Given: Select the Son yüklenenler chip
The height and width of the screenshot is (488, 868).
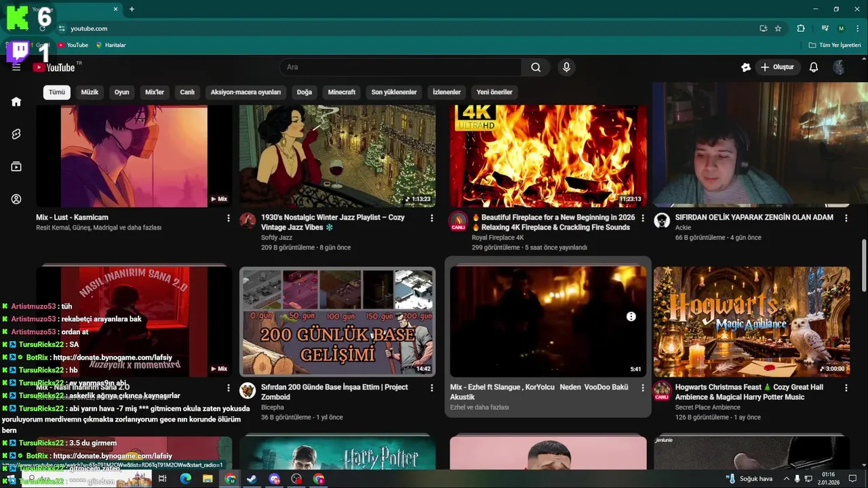Looking at the screenshot, I should pyautogui.click(x=394, y=92).
